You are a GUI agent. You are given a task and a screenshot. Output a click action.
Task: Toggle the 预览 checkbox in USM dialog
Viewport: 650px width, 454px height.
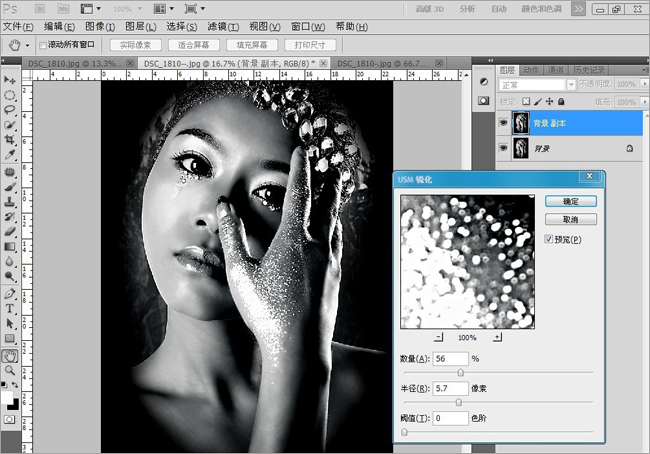pos(548,239)
